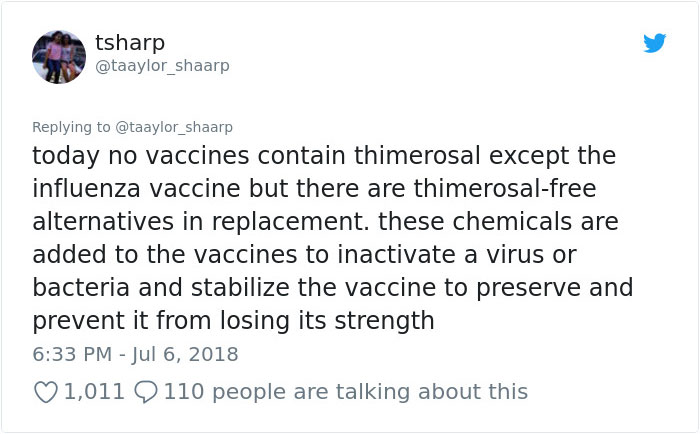Click @taaylor_shaarp in the Replying to line

click(174, 127)
